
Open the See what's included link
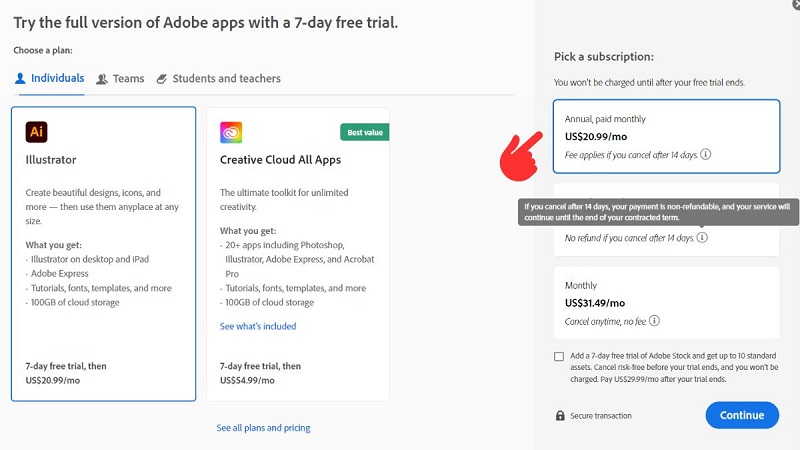258,326
